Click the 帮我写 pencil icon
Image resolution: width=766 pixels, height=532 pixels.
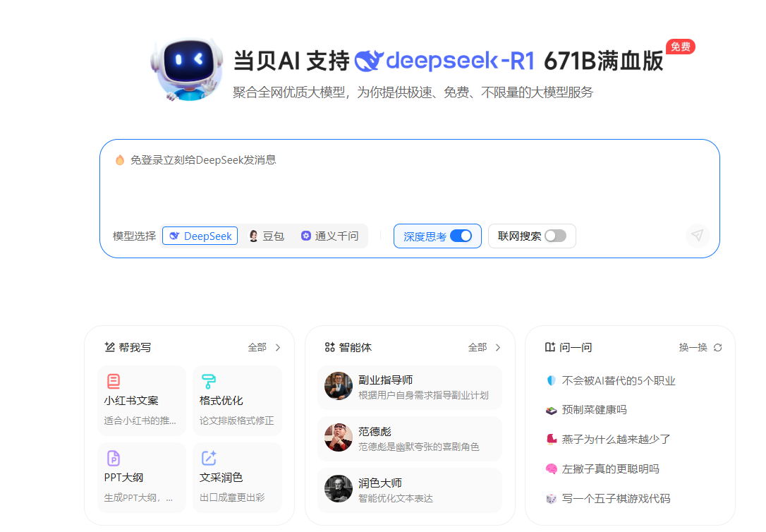[x=109, y=347]
